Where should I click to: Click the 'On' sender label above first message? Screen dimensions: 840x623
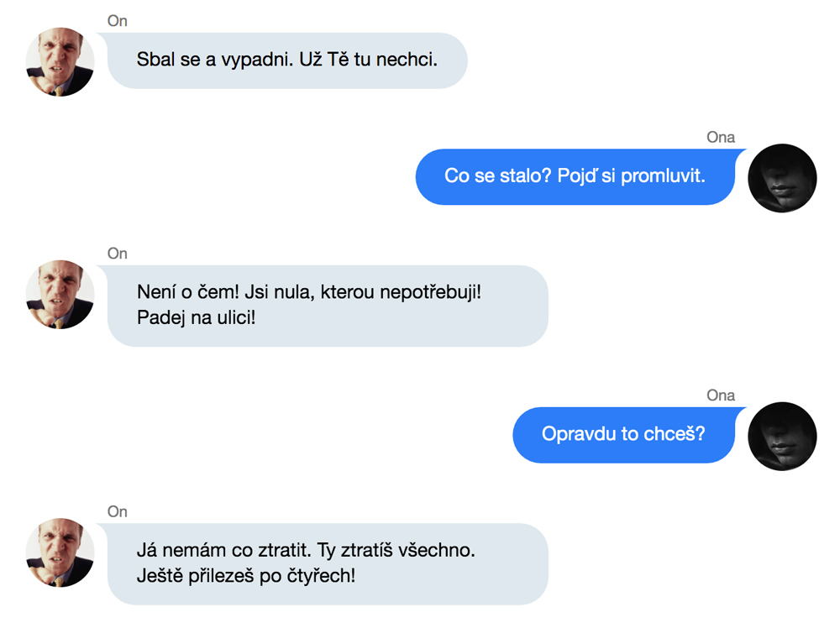click(x=118, y=21)
